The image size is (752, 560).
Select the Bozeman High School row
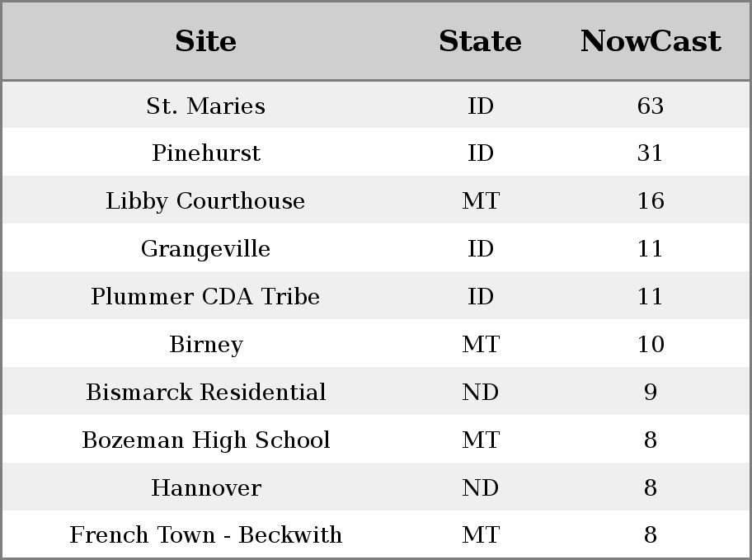coord(376,439)
